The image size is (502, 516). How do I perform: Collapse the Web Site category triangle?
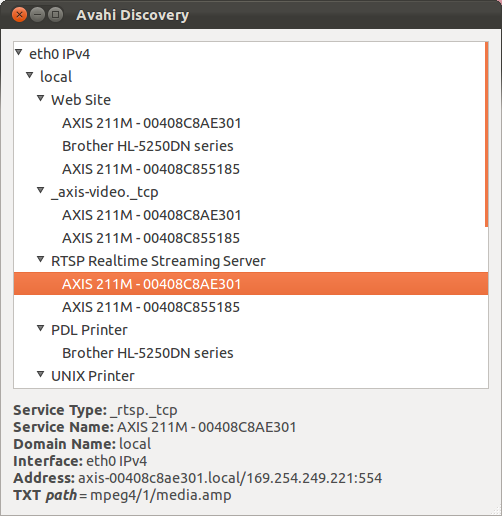coord(41,98)
